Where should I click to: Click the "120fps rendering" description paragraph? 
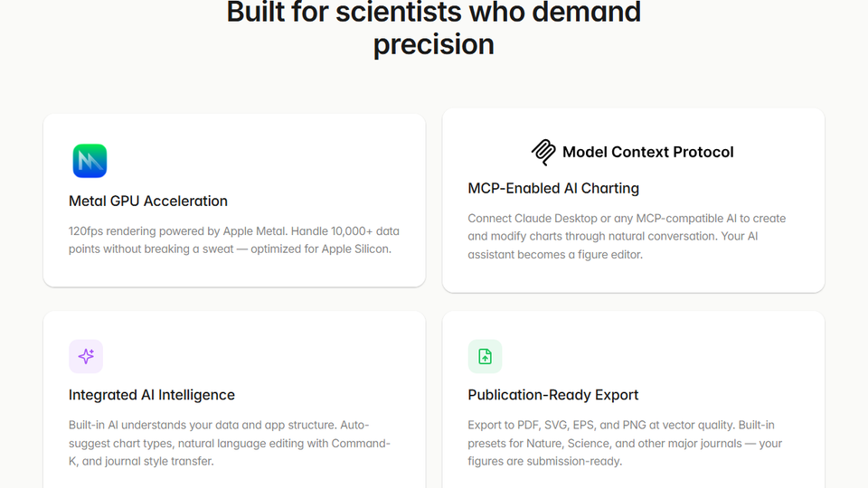[233, 239]
